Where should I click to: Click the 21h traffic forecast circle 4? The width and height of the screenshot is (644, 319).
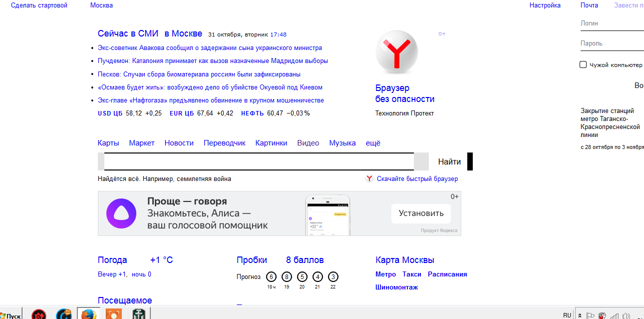point(318,276)
